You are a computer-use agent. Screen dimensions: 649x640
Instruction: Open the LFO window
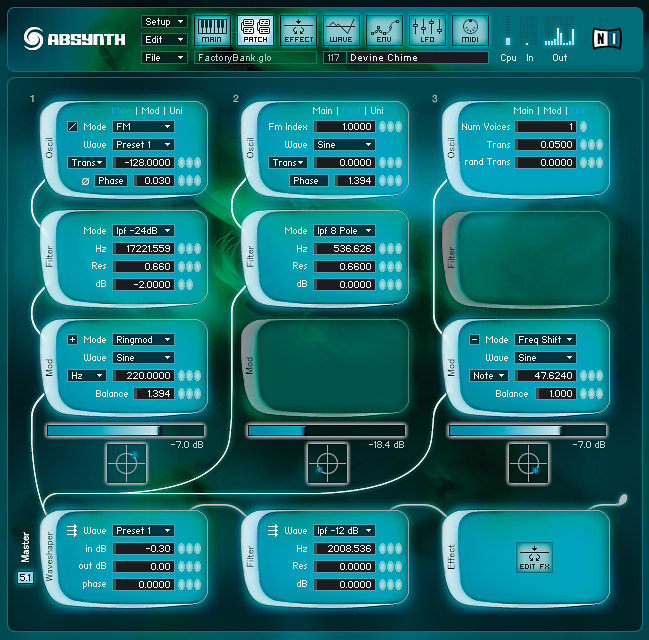click(427, 30)
